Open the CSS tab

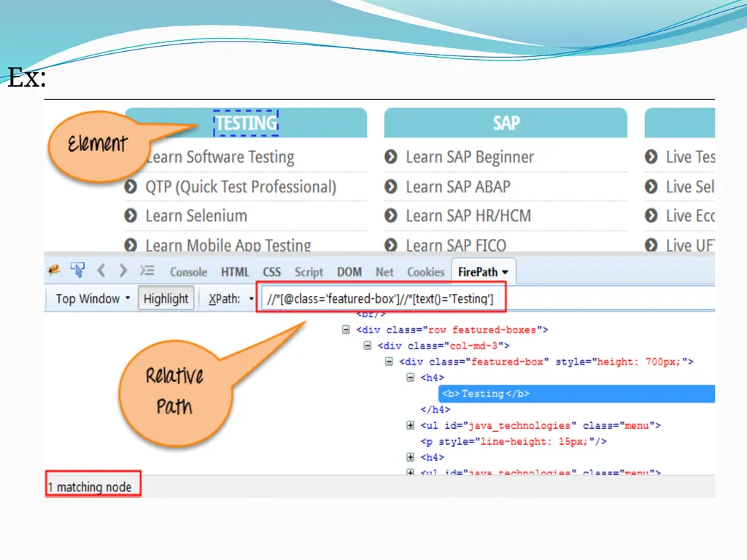pyautogui.click(x=272, y=272)
